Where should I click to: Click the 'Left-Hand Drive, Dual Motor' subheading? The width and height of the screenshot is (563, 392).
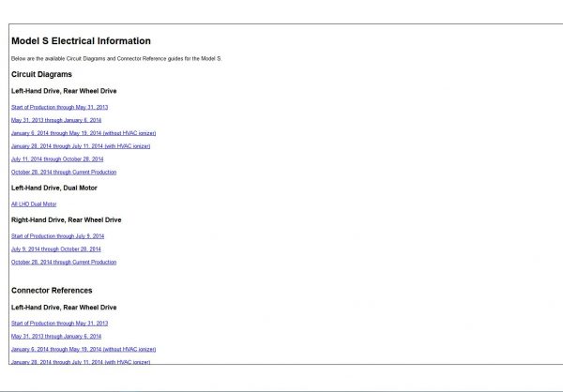point(54,188)
